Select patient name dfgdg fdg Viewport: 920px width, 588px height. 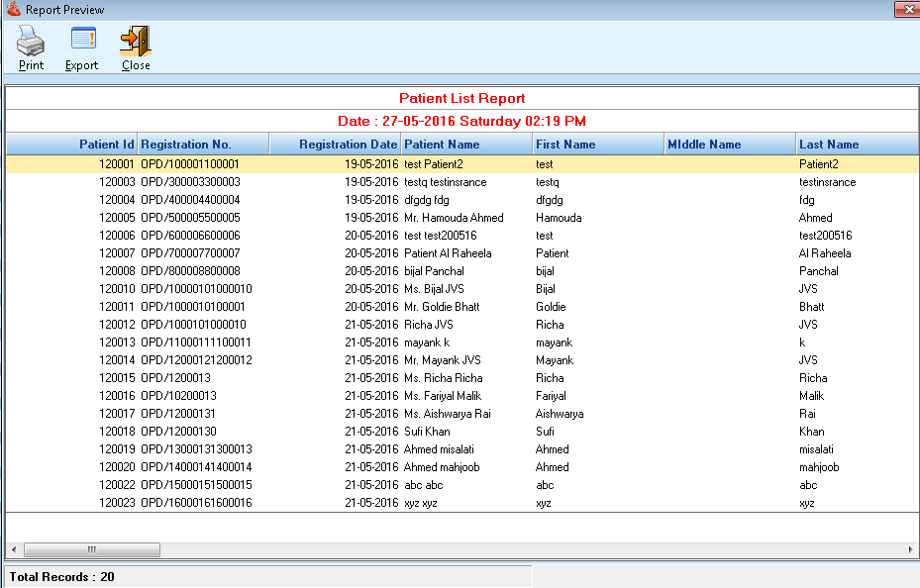click(427, 200)
